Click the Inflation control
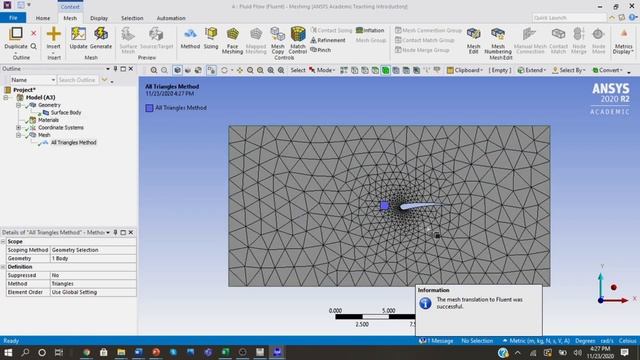Screen dimensions: 640x360 (370, 30)
